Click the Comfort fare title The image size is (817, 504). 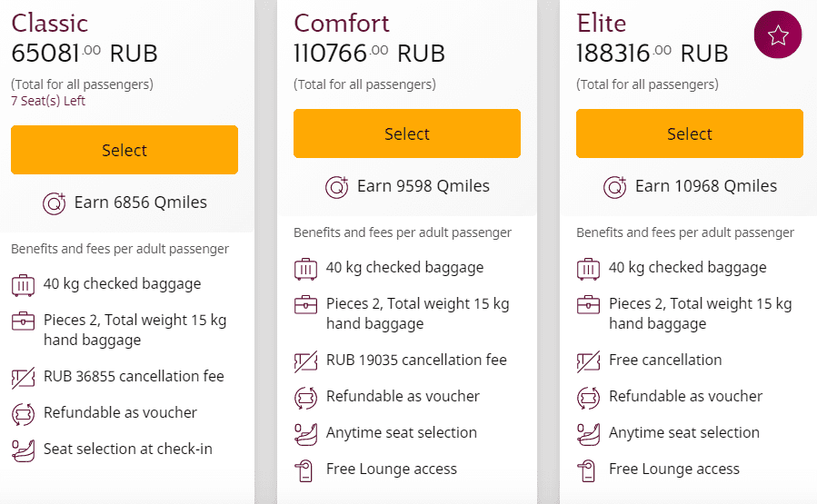342,23
